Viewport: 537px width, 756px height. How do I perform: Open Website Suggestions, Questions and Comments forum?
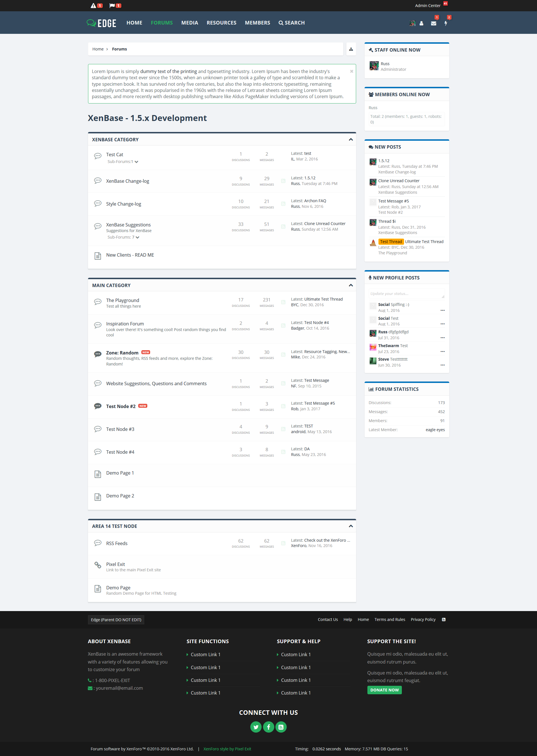coord(156,383)
